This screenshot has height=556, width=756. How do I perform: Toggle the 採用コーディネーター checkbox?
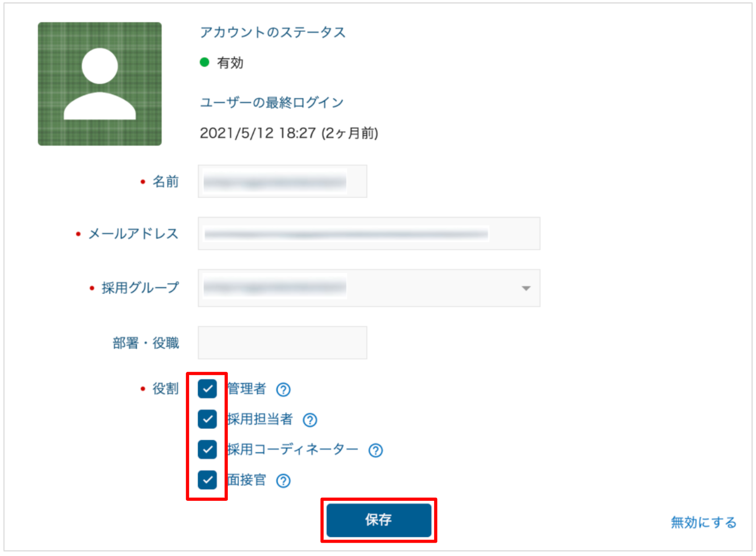(x=207, y=450)
